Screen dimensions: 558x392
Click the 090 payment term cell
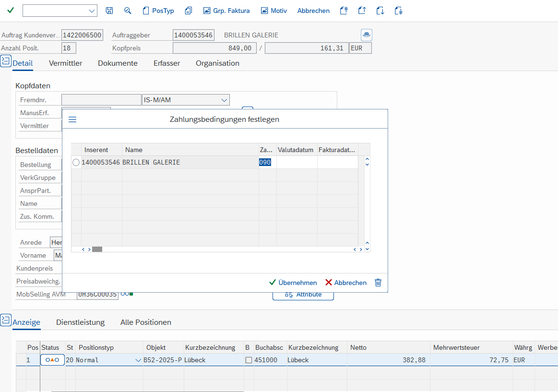[x=267, y=162]
